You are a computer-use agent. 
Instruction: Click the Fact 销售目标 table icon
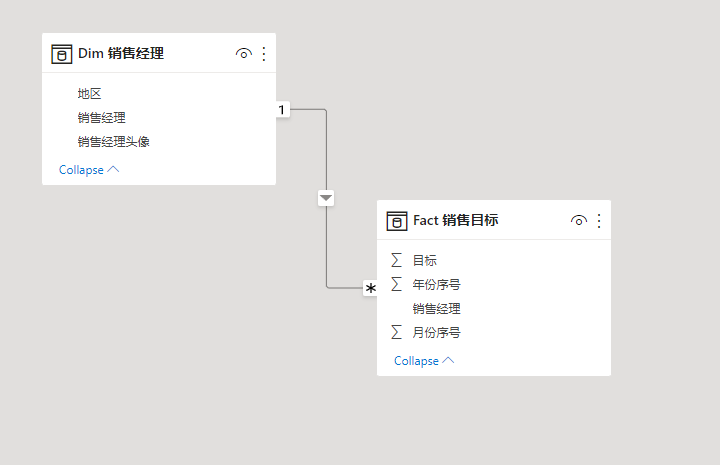pos(397,221)
